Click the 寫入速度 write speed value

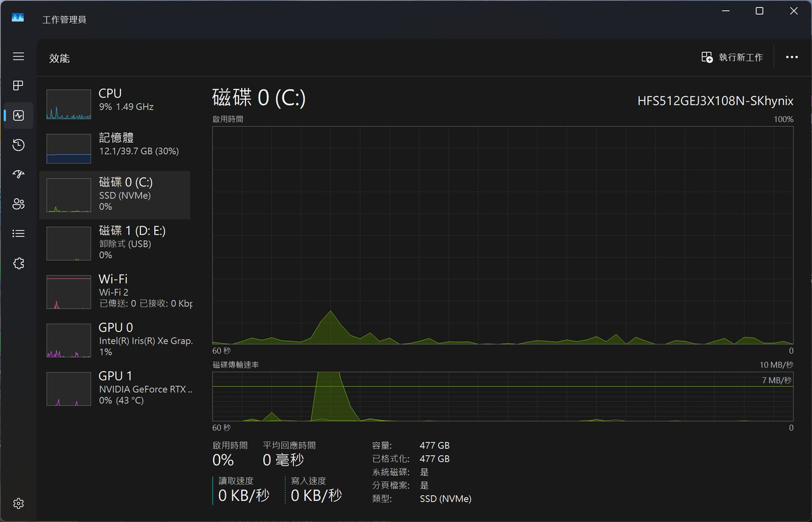[317, 495]
